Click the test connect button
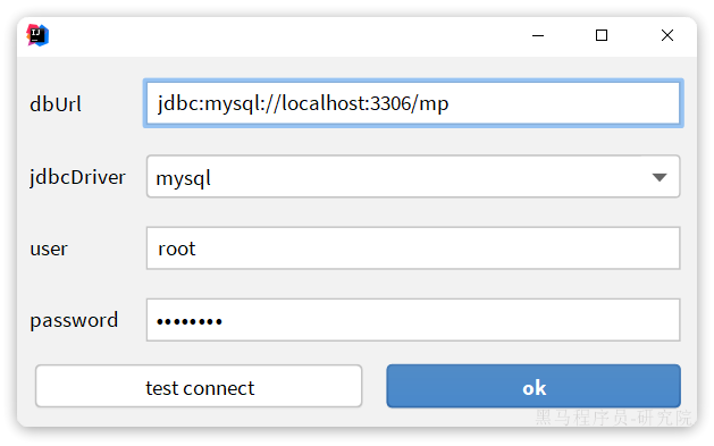Viewport: 714px width, 446px height. [x=199, y=387]
